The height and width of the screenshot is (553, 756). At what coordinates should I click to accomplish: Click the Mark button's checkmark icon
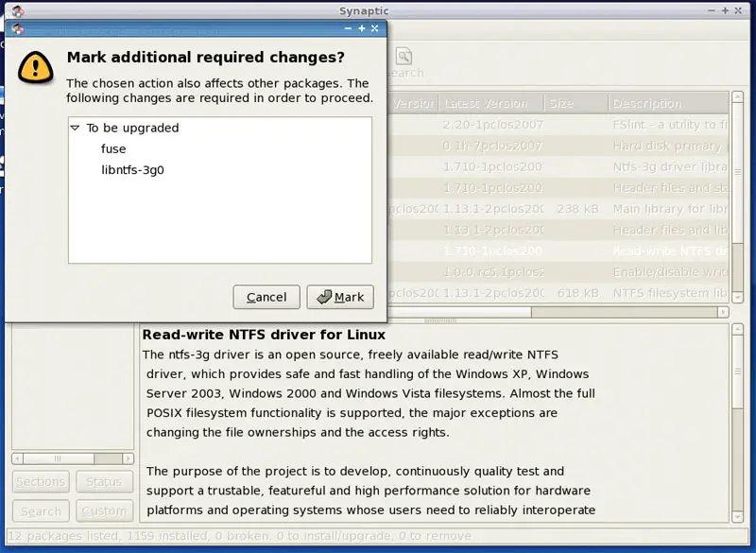click(324, 297)
